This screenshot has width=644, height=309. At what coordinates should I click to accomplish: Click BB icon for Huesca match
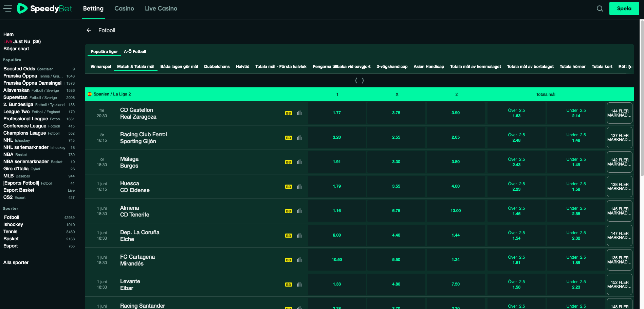(x=288, y=187)
